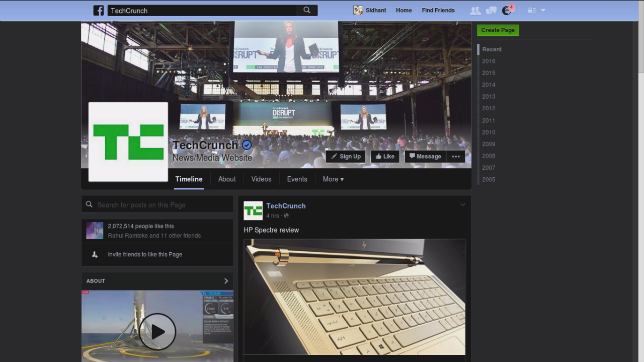Toggle the post options chevron on HP Spectre post
This screenshot has height=362, width=644.
(x=462, y=204)
